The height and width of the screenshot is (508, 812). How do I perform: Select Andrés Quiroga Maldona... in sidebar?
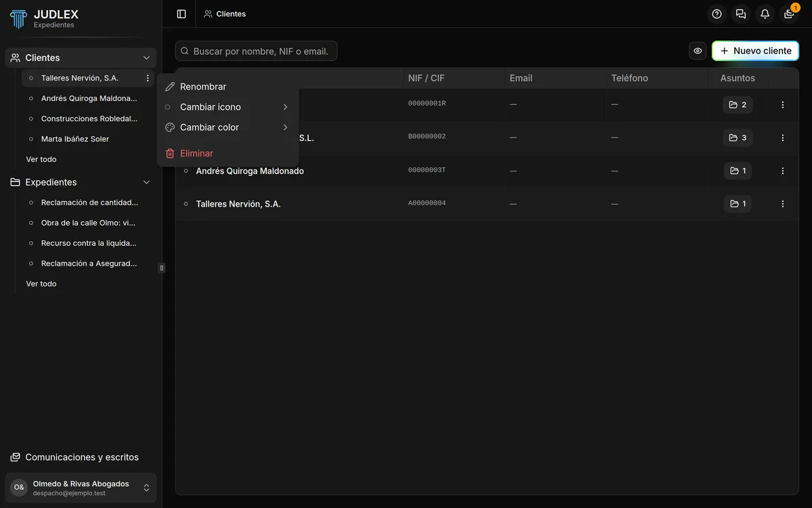89,98
